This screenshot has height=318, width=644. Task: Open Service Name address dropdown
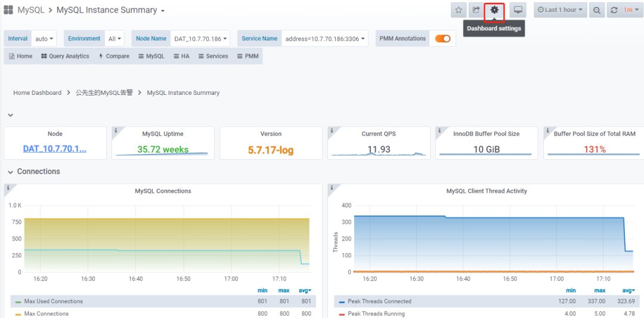tap(325, 39)
